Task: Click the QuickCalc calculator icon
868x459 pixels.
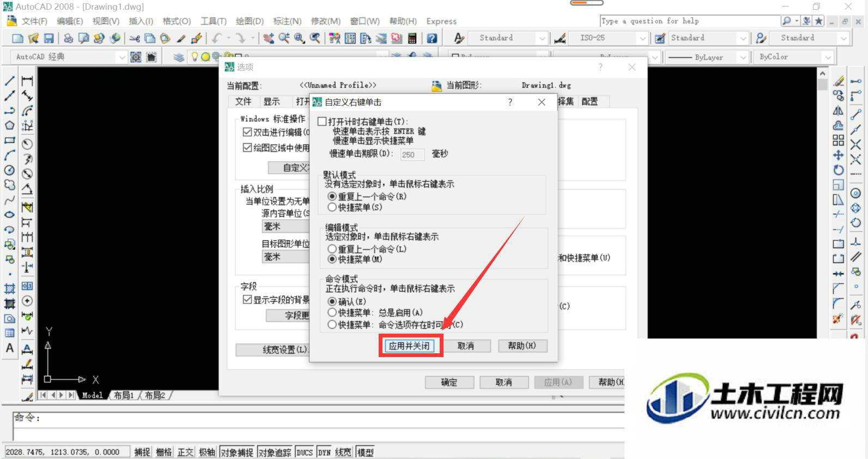Action: pos(412,38)
